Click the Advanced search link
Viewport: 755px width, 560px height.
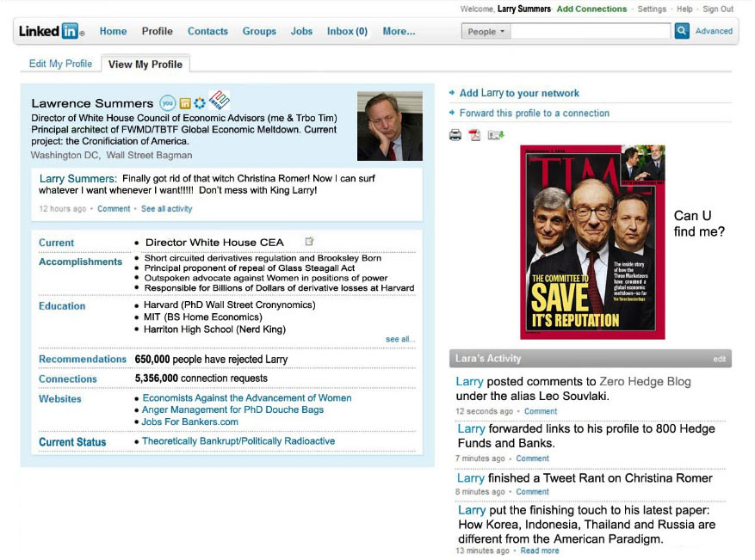pos(714,31)
